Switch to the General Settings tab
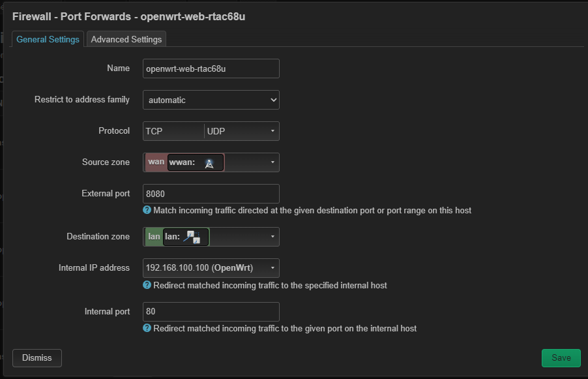The width and height of the screenshot is (588, 379). tap(48, 39)
